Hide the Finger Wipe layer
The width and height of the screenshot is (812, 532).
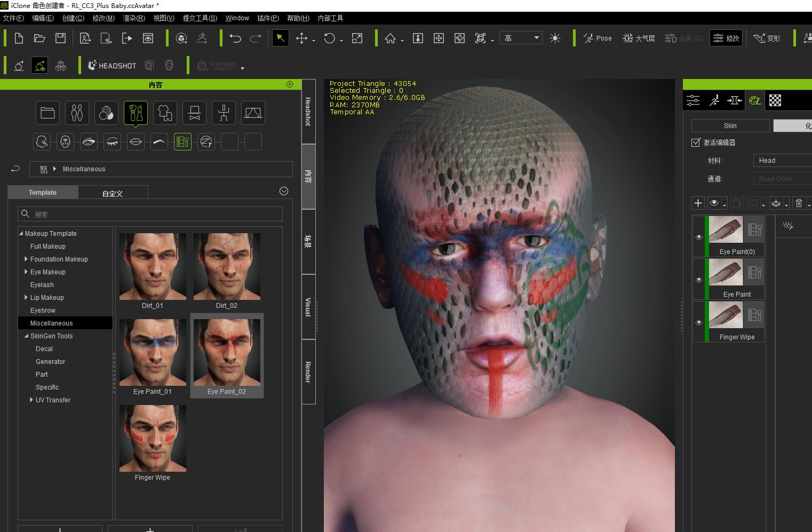699,322
